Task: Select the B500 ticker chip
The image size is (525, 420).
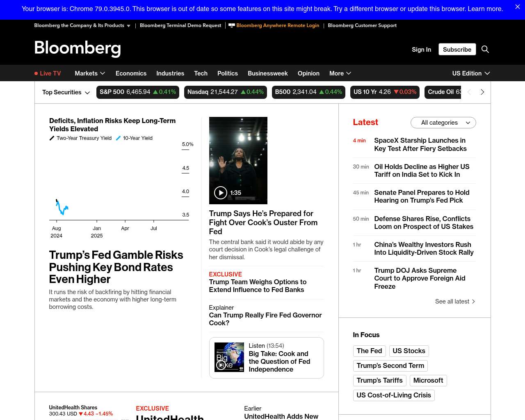Action: point(308,92)
